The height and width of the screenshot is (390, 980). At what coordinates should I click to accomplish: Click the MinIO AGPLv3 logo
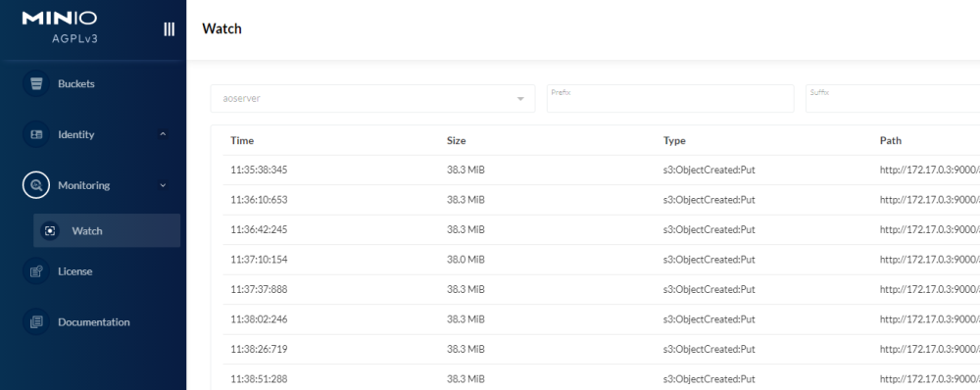pos(60,26)
